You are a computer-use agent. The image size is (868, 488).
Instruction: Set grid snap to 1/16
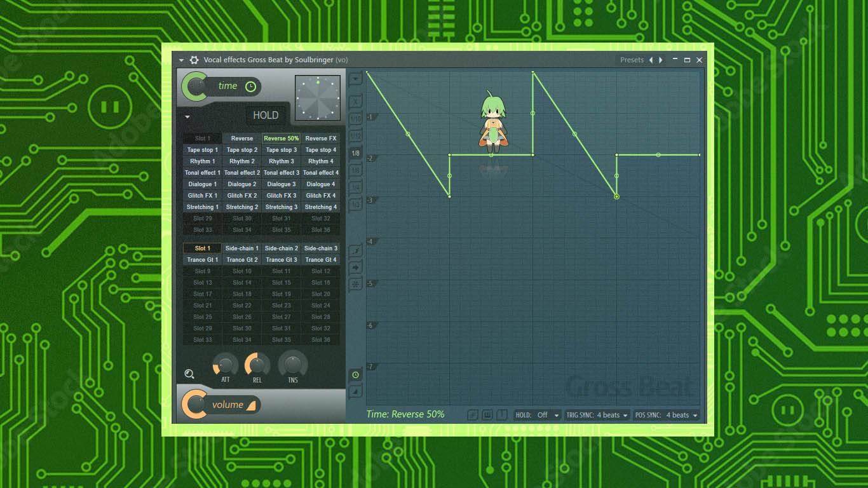tap(355, 118)
